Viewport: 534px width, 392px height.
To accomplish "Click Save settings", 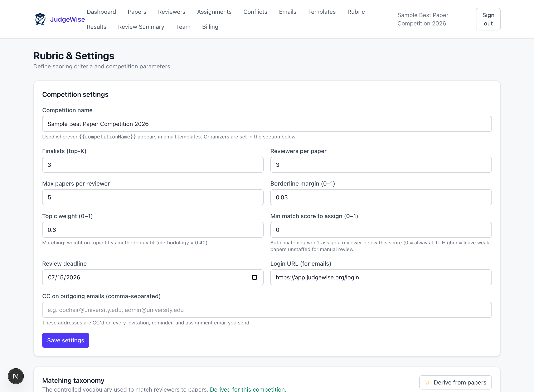I will tap(65, 340).
